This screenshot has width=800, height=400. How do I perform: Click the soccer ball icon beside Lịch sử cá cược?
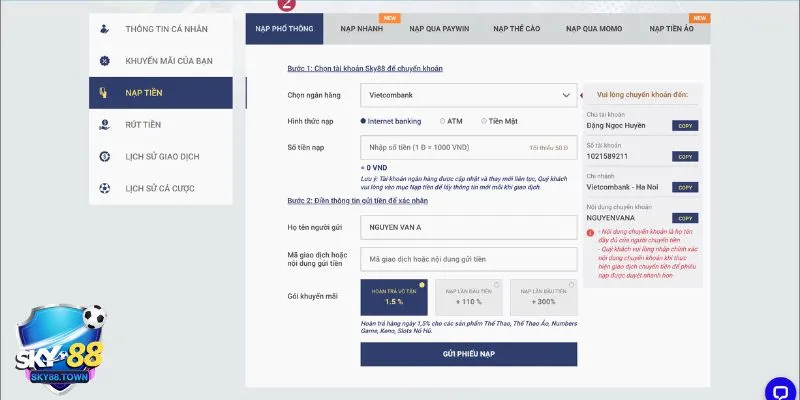(104, 188)
